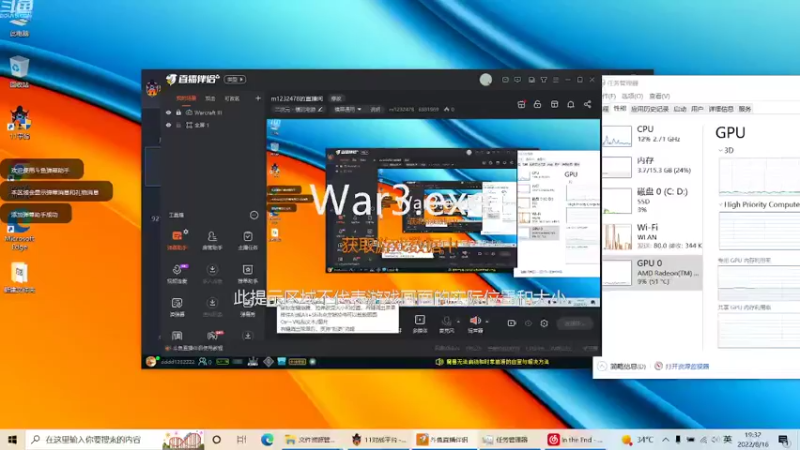Open the toolbox tool with red badge
The image size is (800, 450).
pos(212,336)
